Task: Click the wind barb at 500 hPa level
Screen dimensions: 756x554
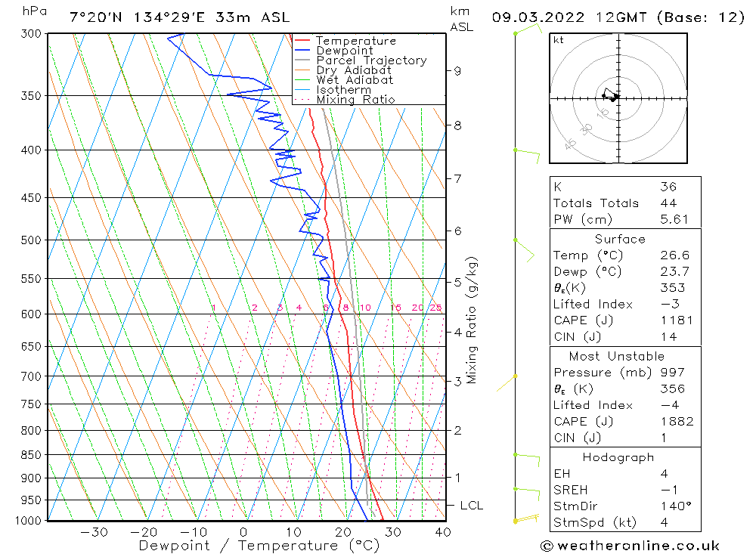Action: (524, 250)
